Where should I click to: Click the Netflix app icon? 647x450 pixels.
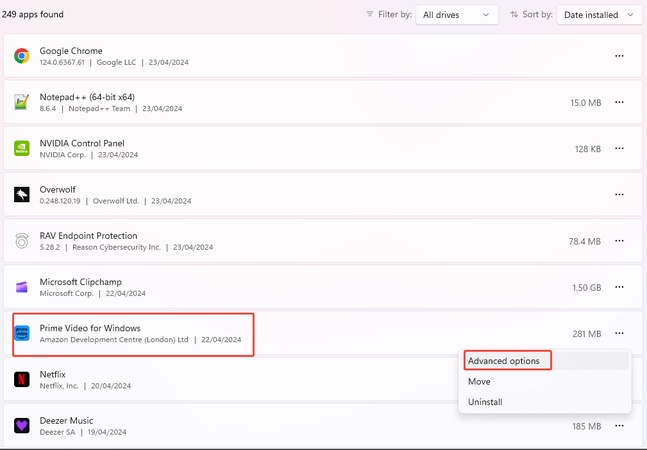[x=21, y=379]
